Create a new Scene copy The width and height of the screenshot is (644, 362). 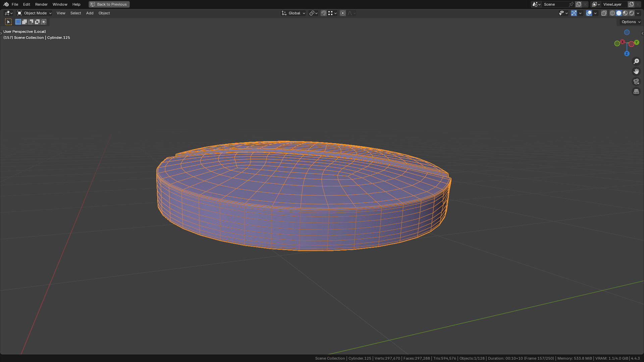point(579,4)
